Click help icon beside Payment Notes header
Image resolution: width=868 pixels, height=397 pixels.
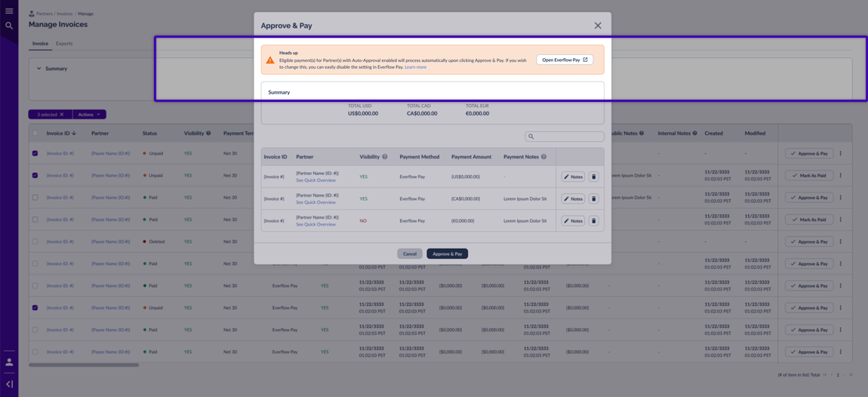(x=544, y=157)
